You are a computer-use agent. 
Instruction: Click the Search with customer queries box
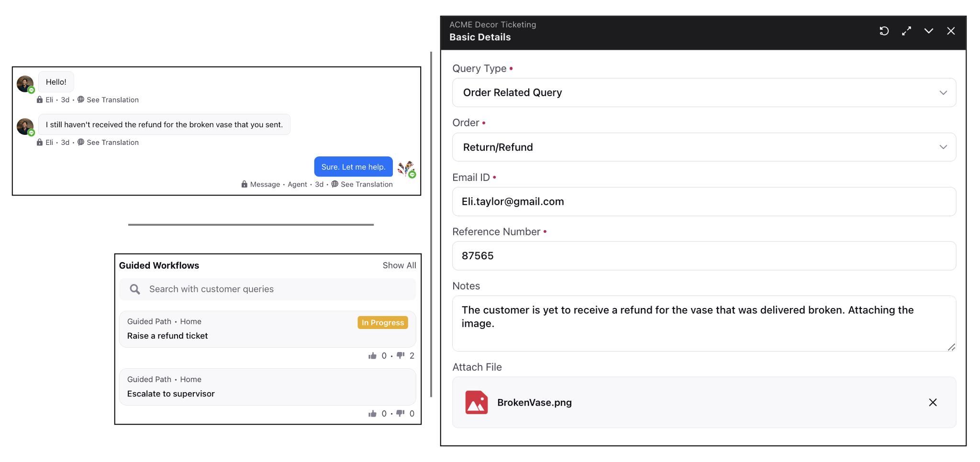pyautogui.click(x=267, y=289)
